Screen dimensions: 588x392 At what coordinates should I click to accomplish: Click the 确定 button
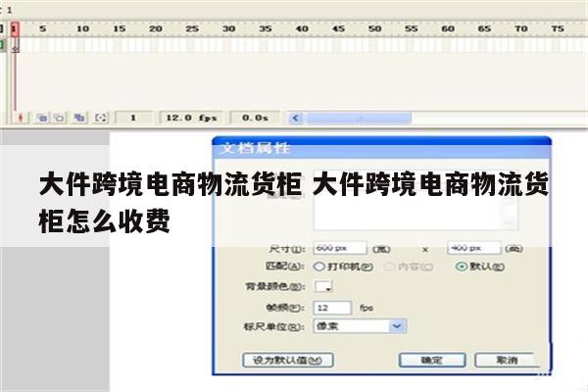pyautogui.click(x=432, y=360)
